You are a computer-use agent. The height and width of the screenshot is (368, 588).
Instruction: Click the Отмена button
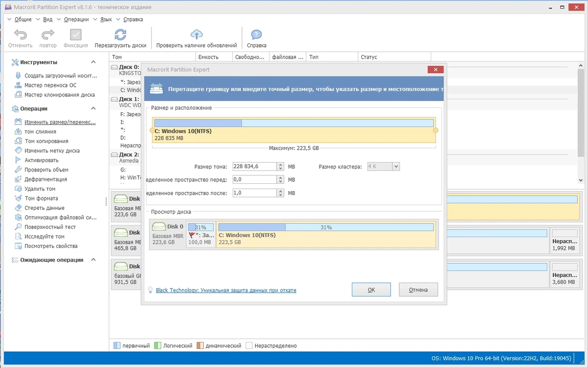pyautogui.click(x=418, y=290)
